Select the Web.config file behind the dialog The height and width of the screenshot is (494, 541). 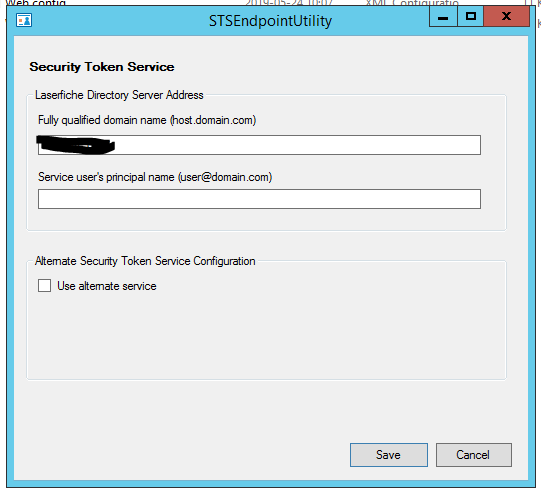(36, 3)
